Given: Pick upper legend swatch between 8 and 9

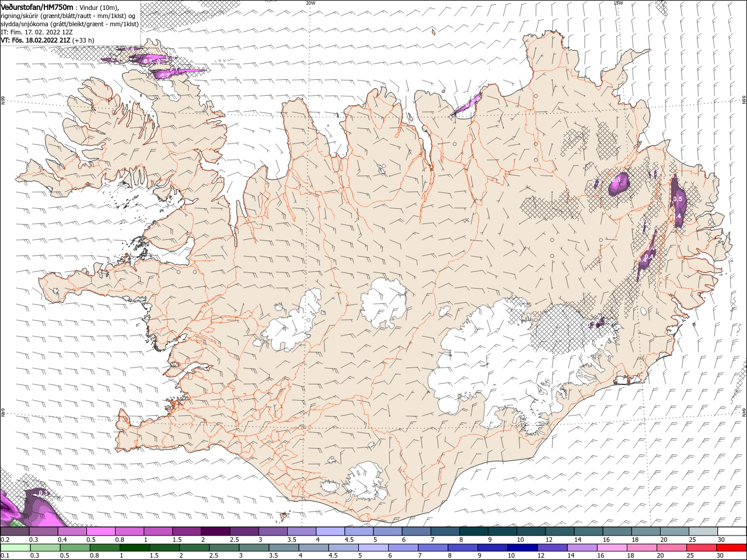Looking at the screenshot, I should 473,531.
